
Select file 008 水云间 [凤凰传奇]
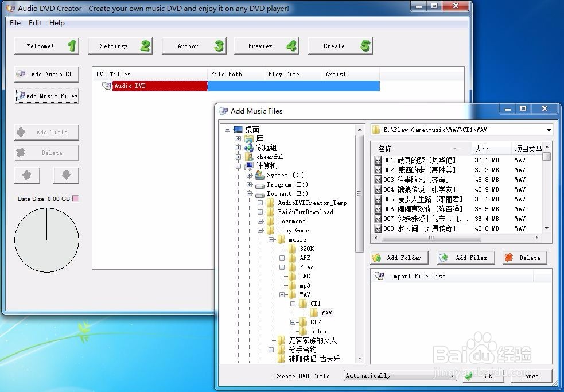(419, 228)
